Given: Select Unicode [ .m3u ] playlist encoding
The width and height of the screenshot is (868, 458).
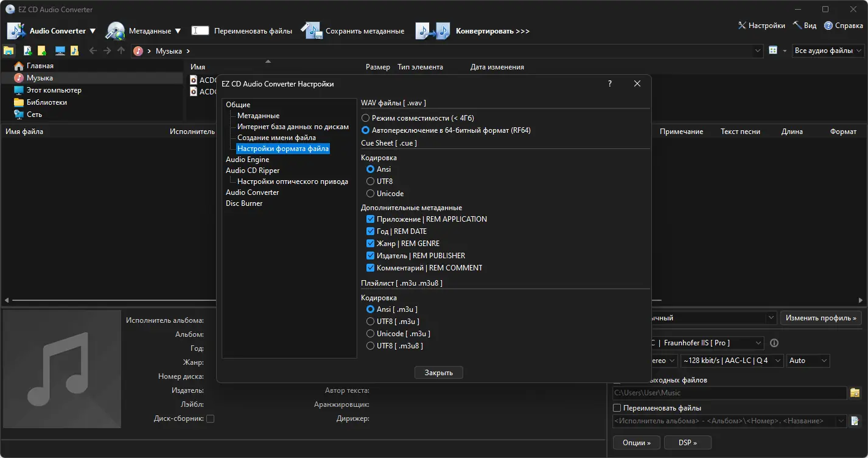Looking at the screenshot, I should [370, 334].
